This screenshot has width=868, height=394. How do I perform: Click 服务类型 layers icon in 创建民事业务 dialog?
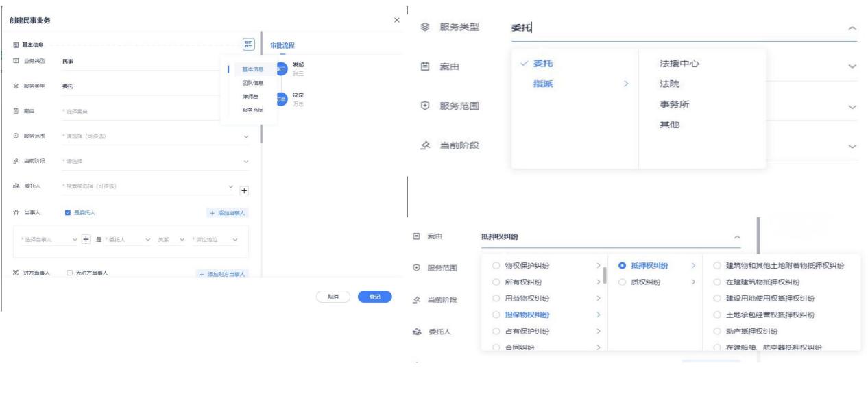tap(16, 86)
